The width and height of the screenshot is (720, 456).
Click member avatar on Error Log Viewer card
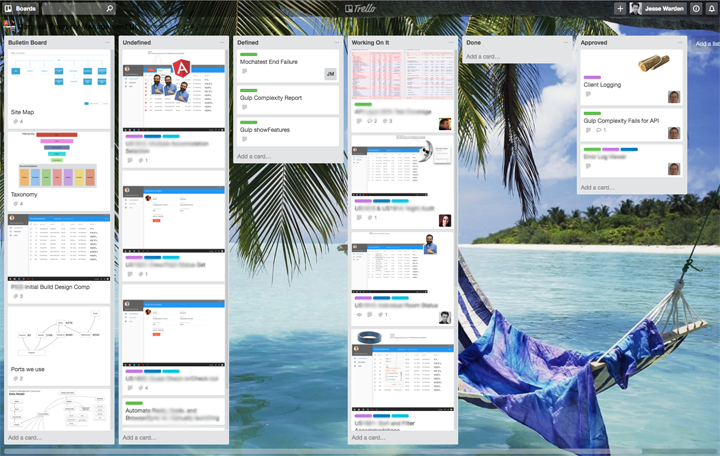674,169
